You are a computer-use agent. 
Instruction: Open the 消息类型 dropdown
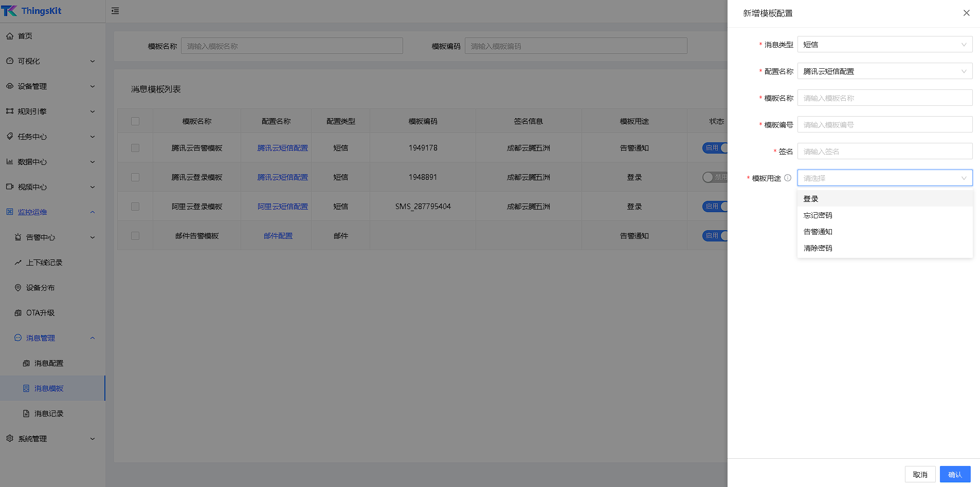click(x=884, y=45)
